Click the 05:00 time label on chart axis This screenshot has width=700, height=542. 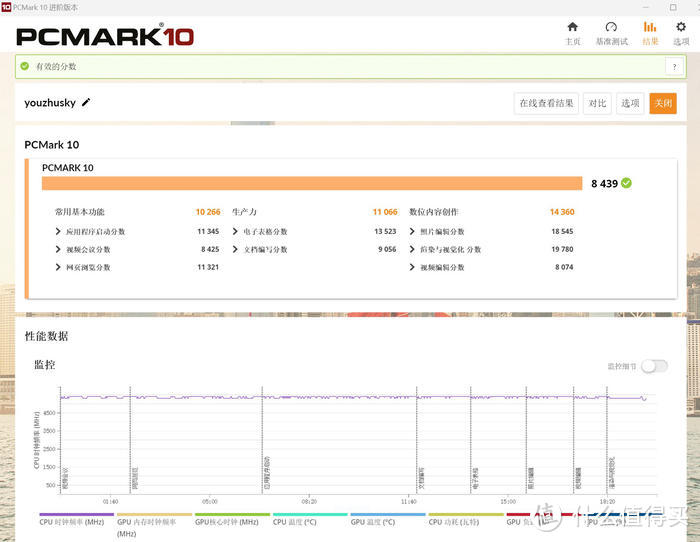pos(210,501)
